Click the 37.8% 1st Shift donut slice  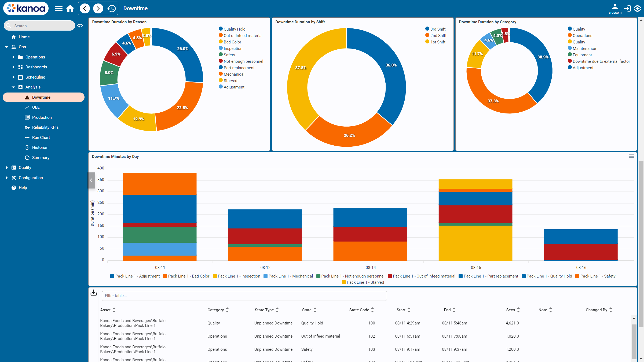301,68
